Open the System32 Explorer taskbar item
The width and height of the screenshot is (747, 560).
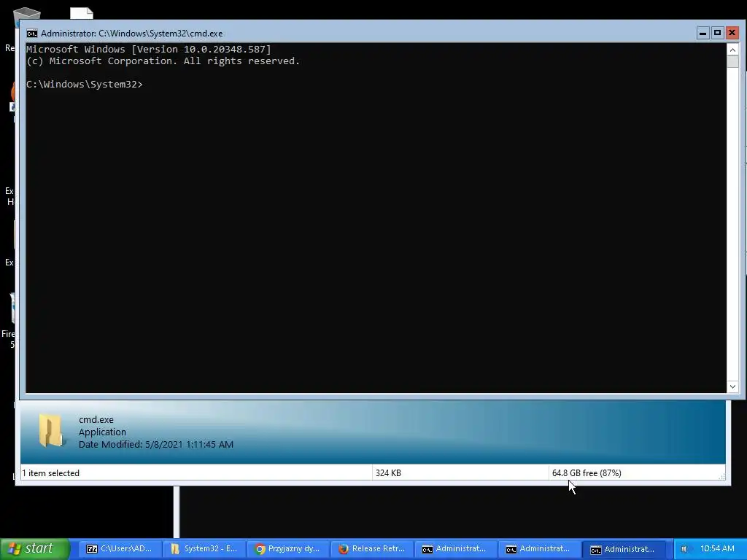pyautogui.click(x=204, y=549)
